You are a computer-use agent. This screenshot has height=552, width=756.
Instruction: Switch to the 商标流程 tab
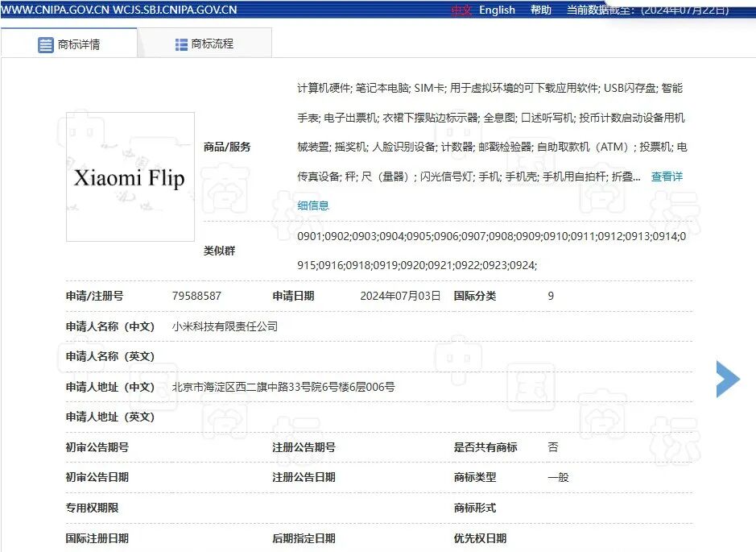pos(204,44)
